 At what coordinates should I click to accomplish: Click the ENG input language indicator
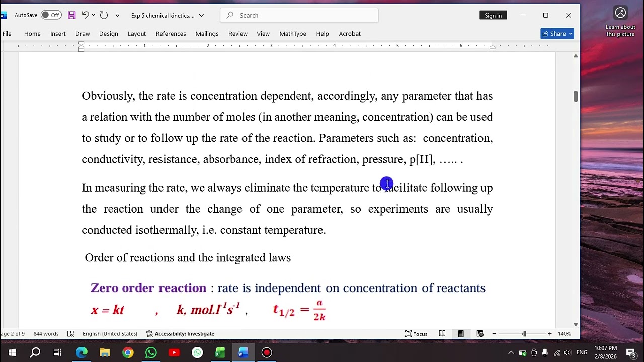[582, 353]
